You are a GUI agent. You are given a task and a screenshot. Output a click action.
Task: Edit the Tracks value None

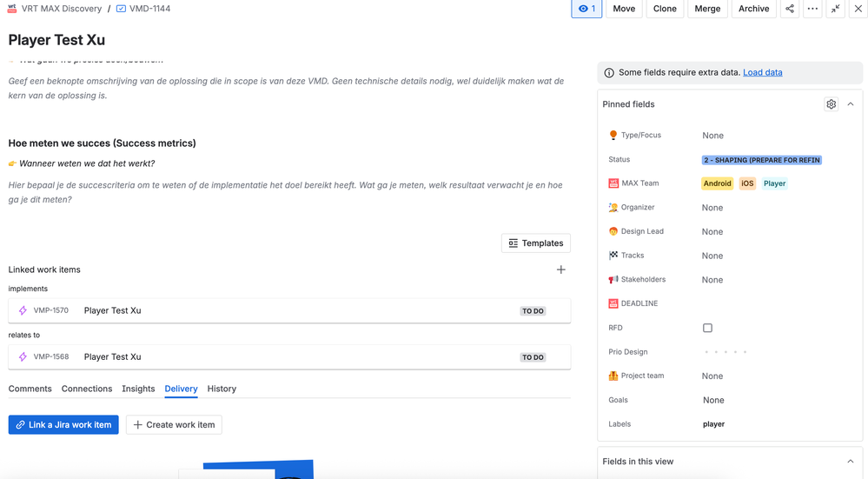(x=712, y=256)
